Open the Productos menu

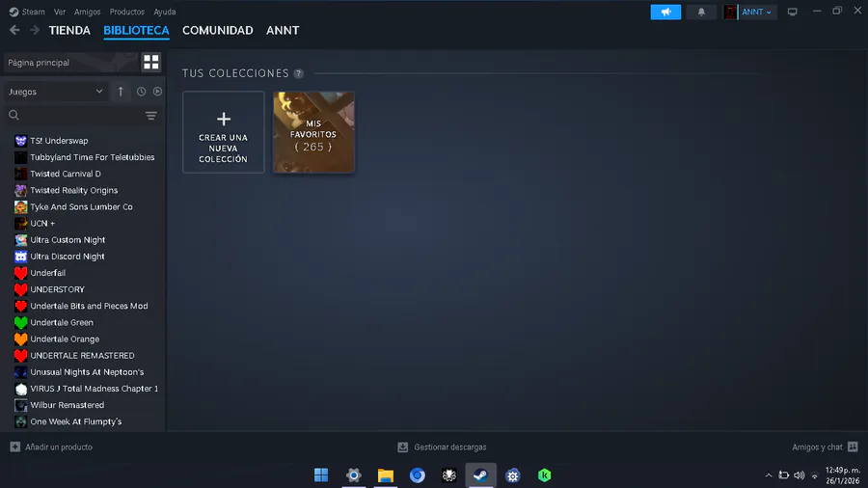point(126,12)
